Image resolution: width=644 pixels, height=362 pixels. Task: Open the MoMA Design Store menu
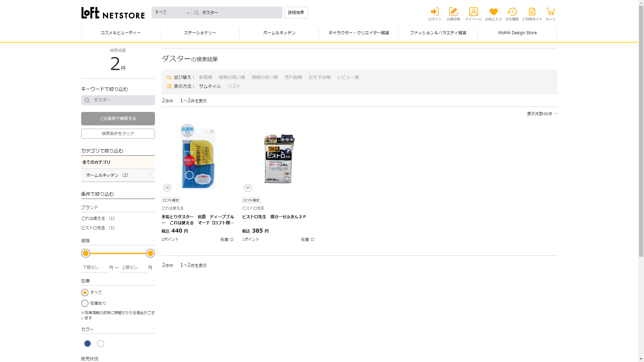click(x=517, y=33)
